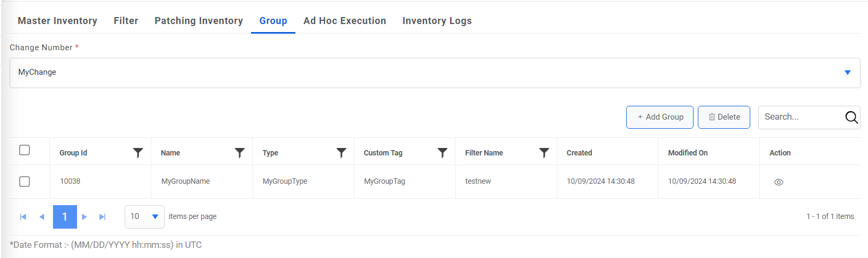Image resolution: width=868 pixels, height=258 pixels.
Task: Switch to the Inventory Logs tab
Action: point(437,21)
